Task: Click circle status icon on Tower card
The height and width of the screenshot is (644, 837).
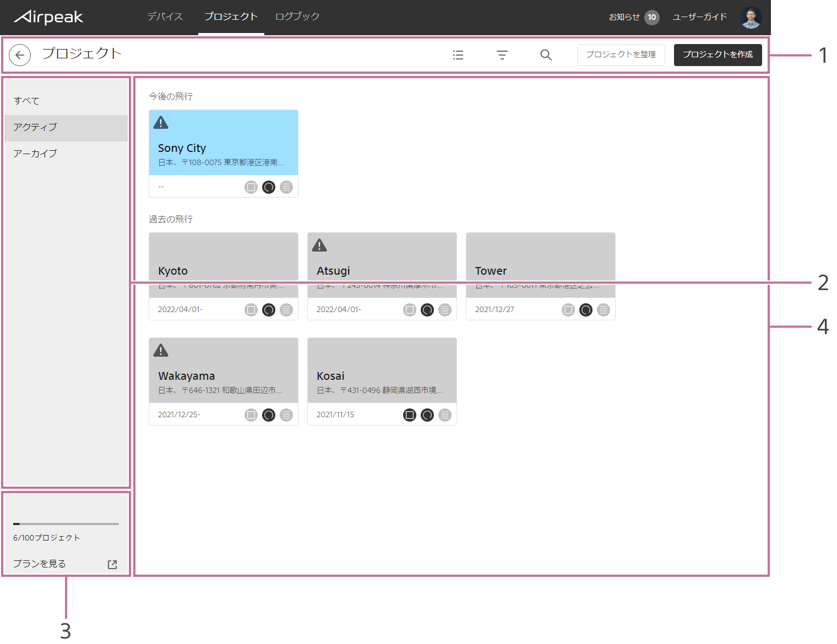Action: tap(586, 310)
